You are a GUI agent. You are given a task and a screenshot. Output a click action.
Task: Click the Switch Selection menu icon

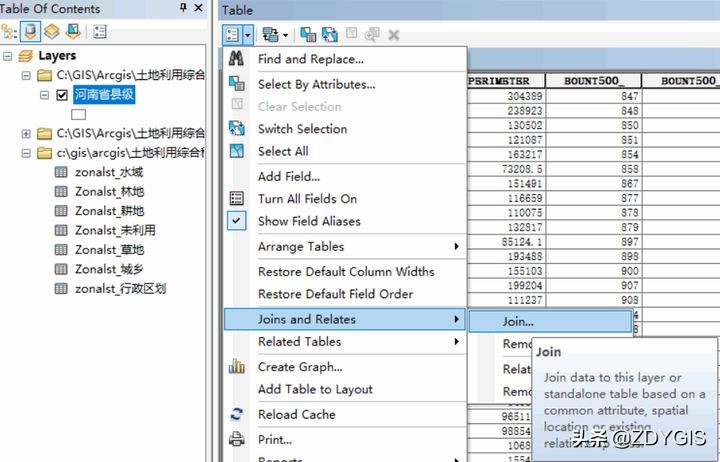tap(236, 128)
